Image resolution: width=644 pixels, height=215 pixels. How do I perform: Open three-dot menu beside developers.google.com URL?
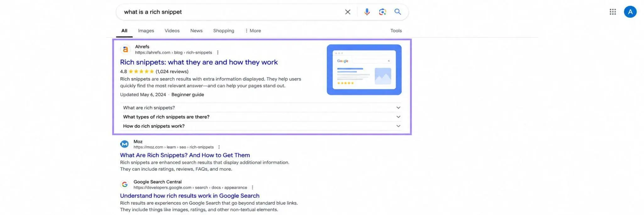coord(253,187)
